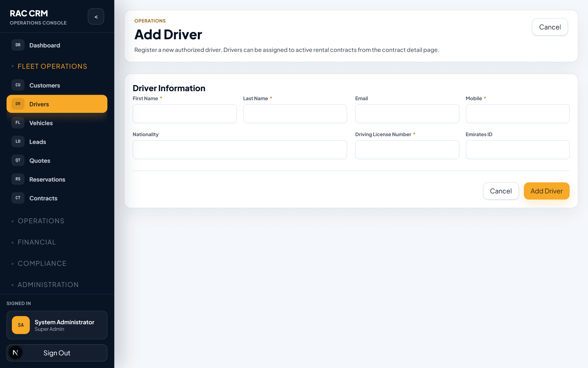Click the CU Customers badge icon

(18, 85)
